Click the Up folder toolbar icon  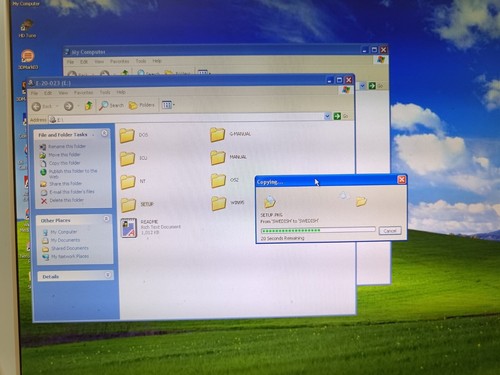point(89,106)
